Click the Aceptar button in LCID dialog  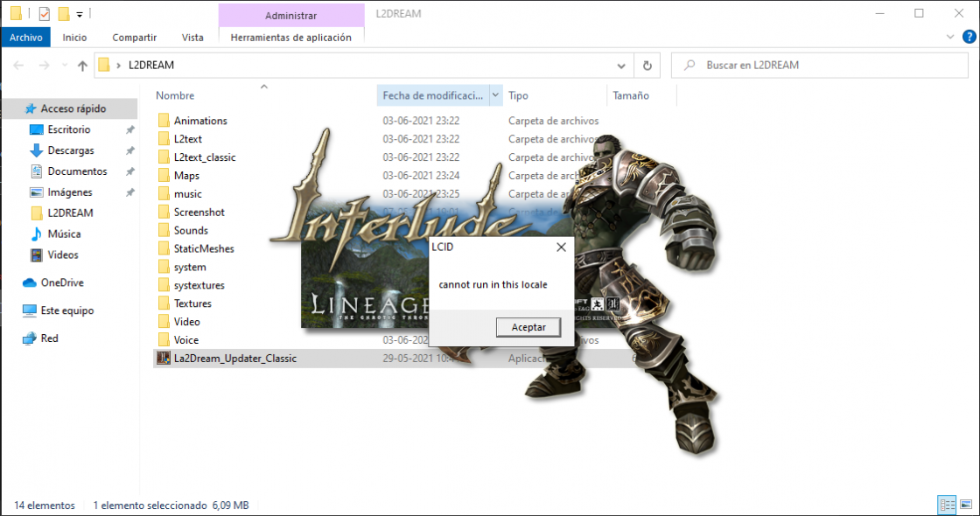(528, 327)
